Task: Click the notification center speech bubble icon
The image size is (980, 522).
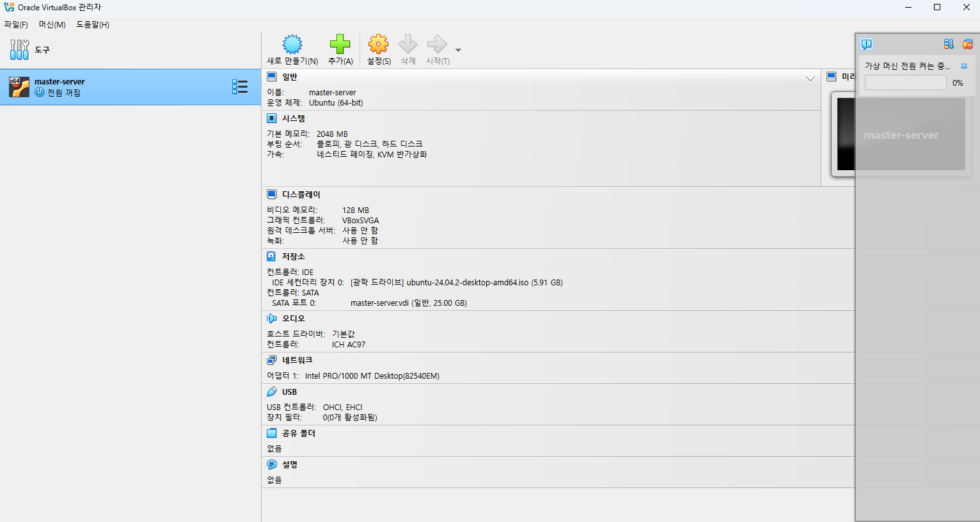Action: pos(867,44)
